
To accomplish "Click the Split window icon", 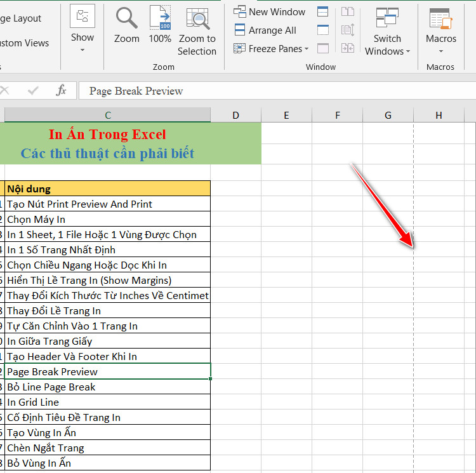I will pyautogui.click(x=322, y=12).
